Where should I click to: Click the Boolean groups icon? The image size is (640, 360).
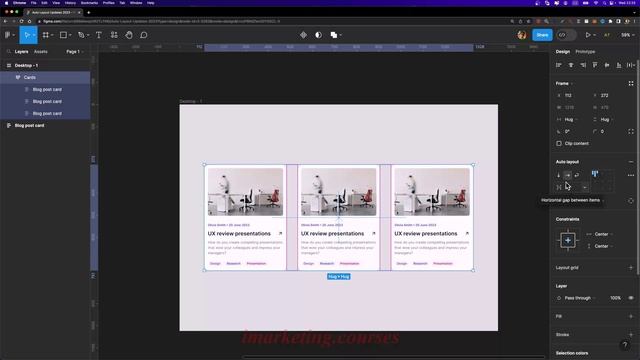[x=333, y=35]
